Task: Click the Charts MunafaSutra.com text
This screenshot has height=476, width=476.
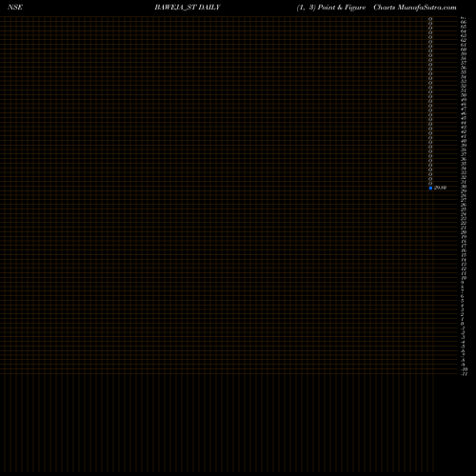Action: pyautogui.click(x=415, y=8)
